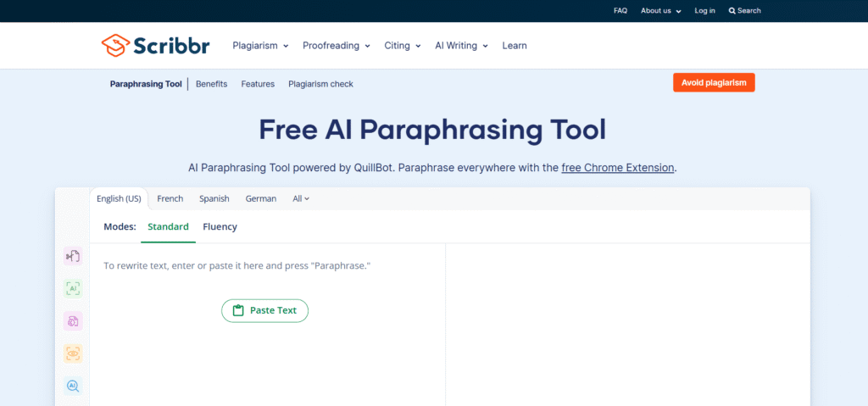868x406 pixels.
Task: Follow the free Chrome Extension link
Action: pyautogui.click(x=617, y=168)
